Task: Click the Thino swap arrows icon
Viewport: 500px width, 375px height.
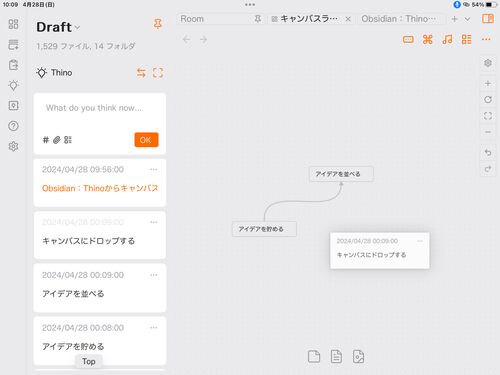Action: pos(141,73)
